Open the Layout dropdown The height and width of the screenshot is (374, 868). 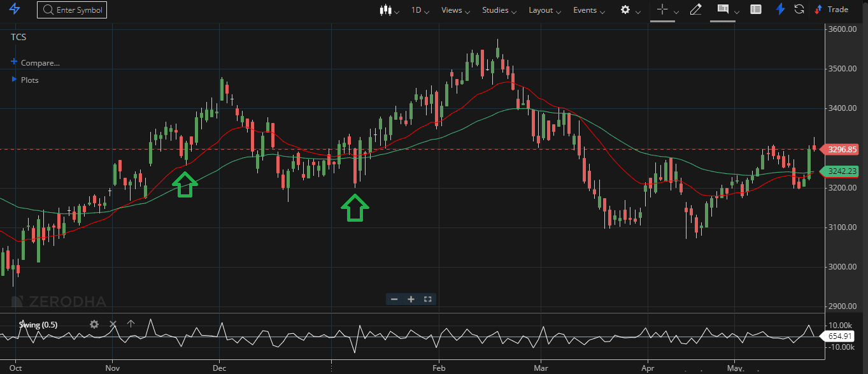[540, 10]
